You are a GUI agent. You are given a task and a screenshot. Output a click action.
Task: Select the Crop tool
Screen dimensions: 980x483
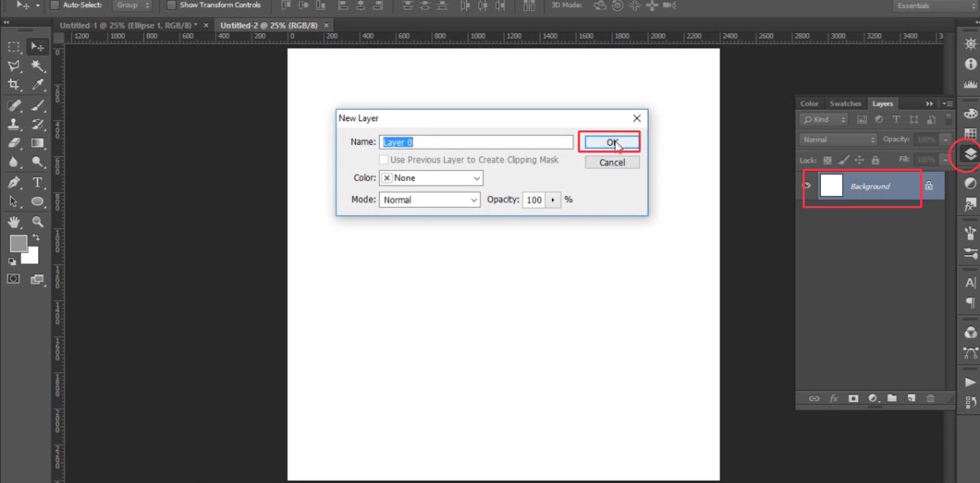pos(13,85)
